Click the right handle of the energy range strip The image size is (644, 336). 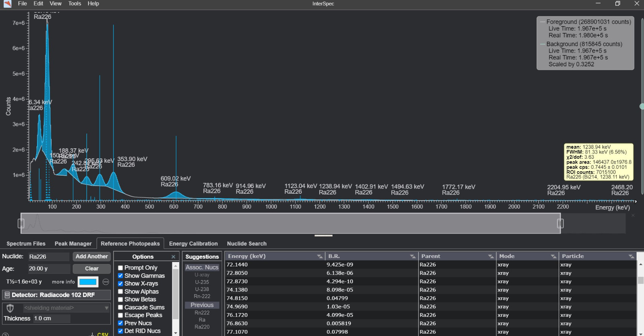tap(560, 223)
